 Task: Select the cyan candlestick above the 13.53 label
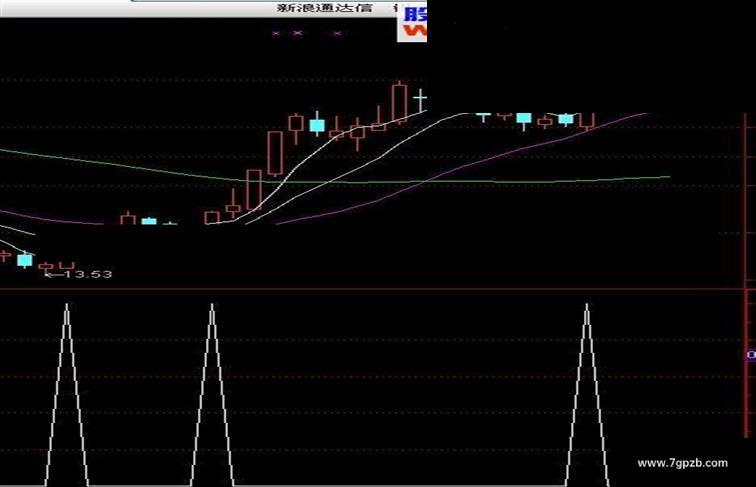[25, 260]
